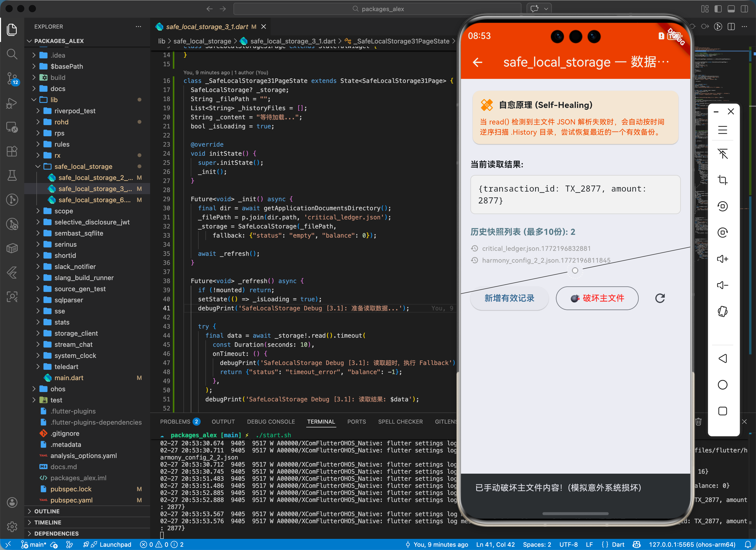This screenshot has width=756, height=550.
Task: Toggle the secondary side bar layout button
Action: [744, 9]
